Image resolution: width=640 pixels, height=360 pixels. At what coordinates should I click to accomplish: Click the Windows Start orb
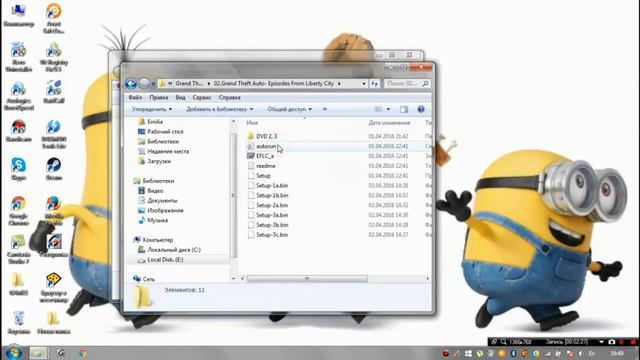tap(13, 353)
